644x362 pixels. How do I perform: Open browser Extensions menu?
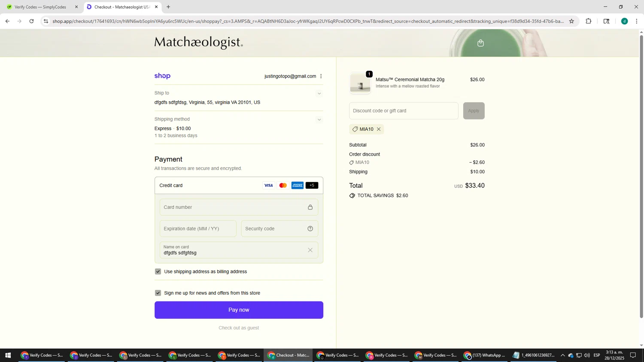(589, 21)
